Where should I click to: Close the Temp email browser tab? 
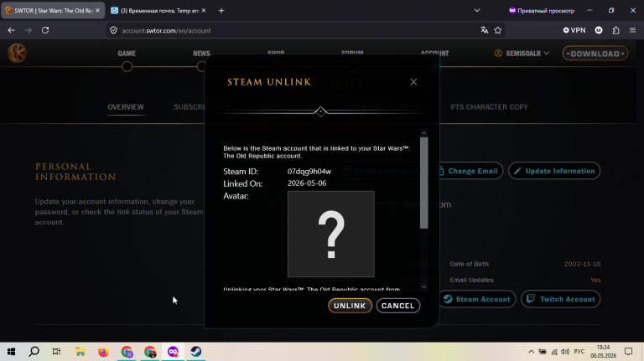(204, 11)
